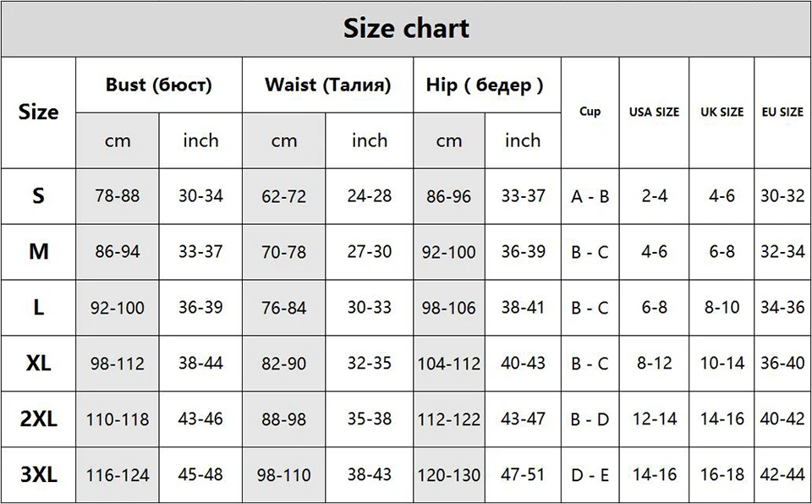
Task: Click the Size chart title header
Action: (x=406, y=28)
